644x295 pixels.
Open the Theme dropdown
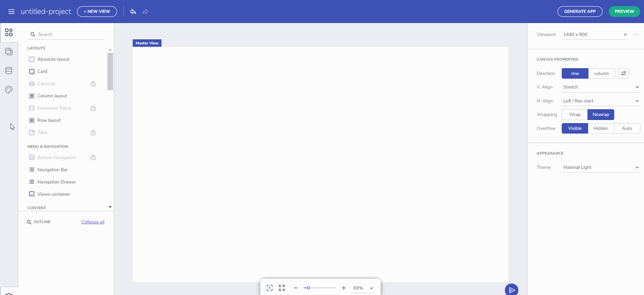pyautogui.click(x=601, y=168)
